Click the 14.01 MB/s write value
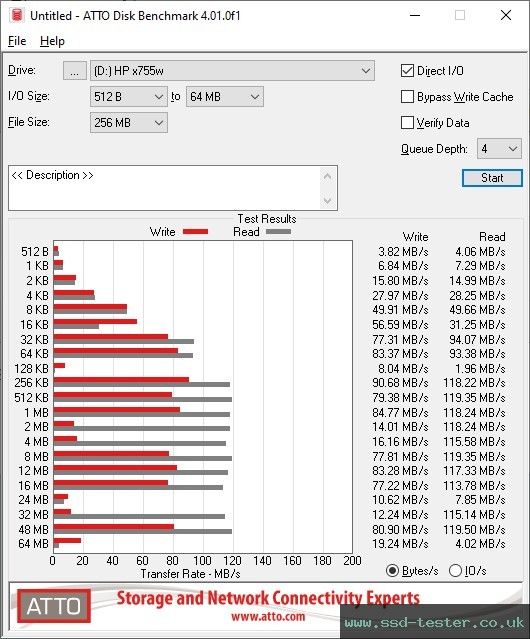This screenshot has height=639, width=530. coord(400,427)
